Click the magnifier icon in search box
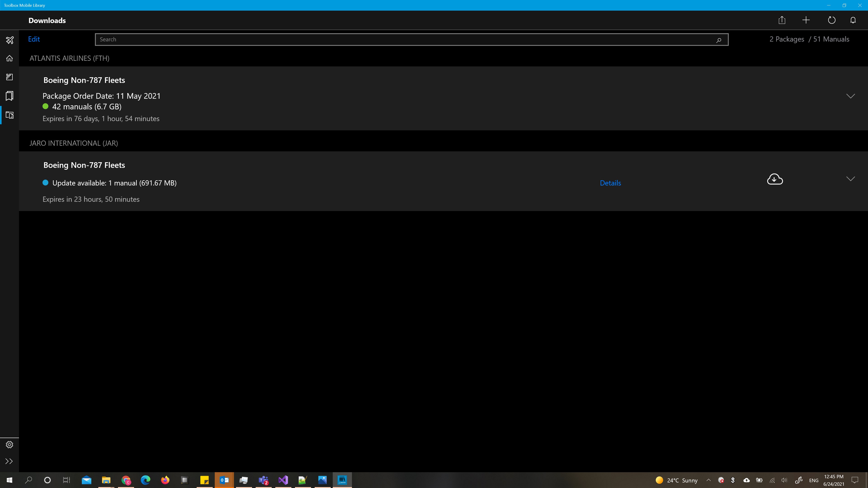The image size is (868, 488). [718, 40]
